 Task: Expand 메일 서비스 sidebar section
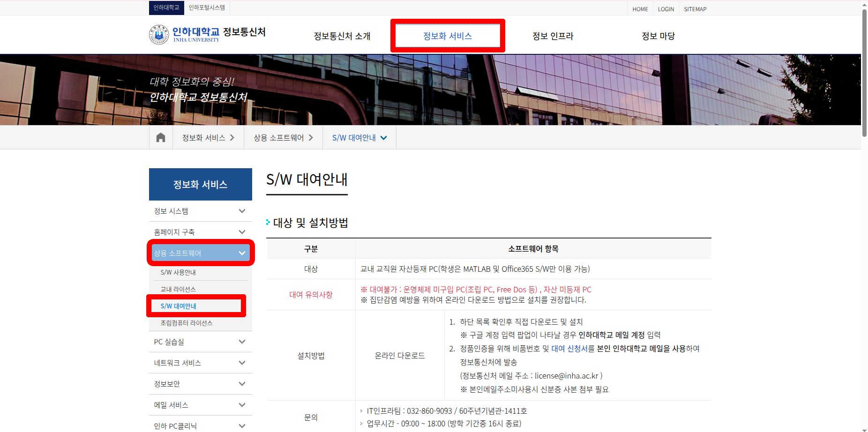(201, 405)
